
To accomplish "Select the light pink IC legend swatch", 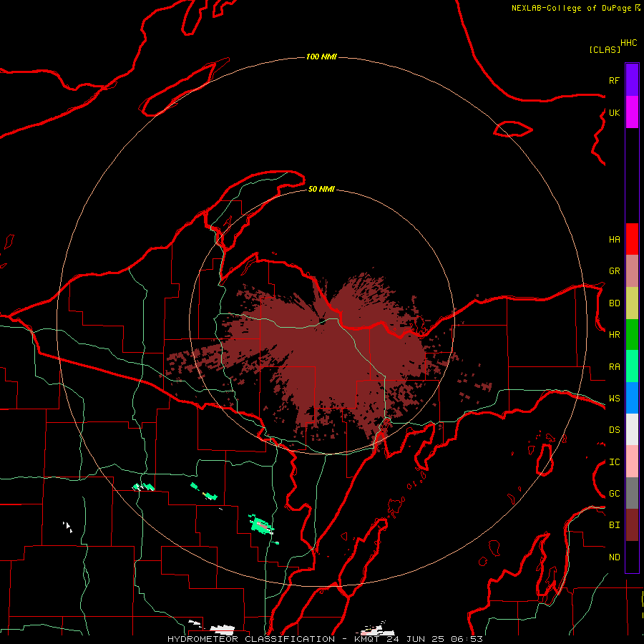I will click(x=632, y=462).
